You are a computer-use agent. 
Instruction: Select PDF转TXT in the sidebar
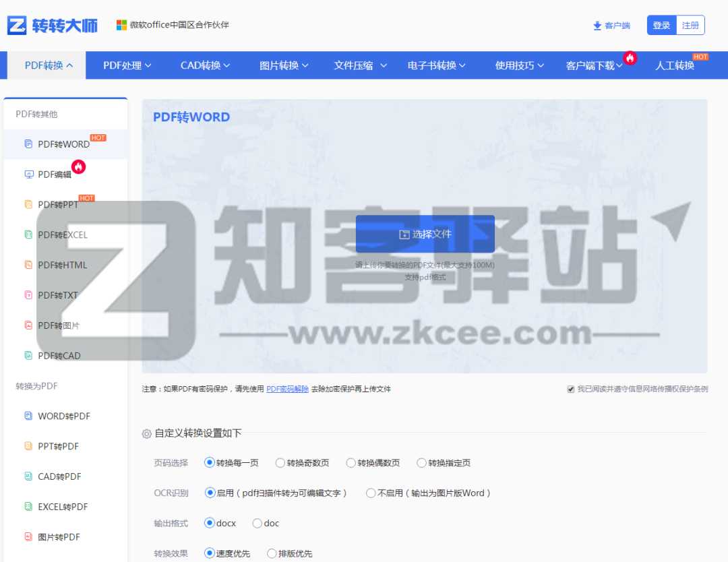pyautogui.click(x=58, y=295)
